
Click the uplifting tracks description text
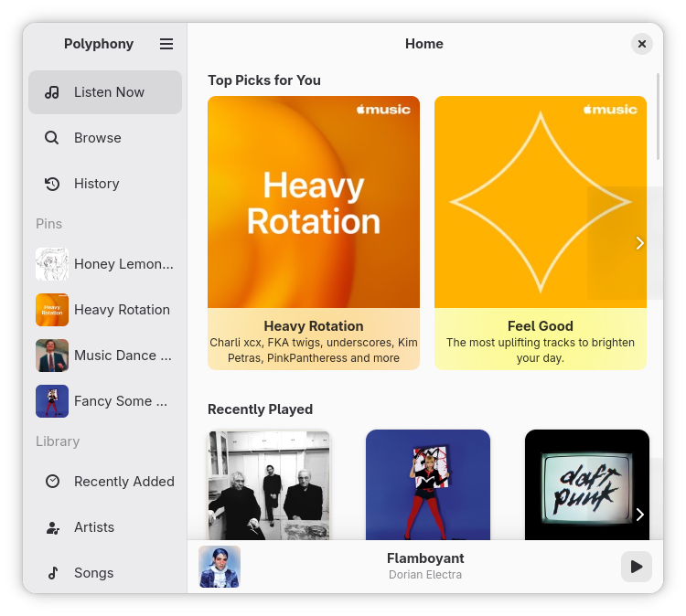(x=541, y=350)
